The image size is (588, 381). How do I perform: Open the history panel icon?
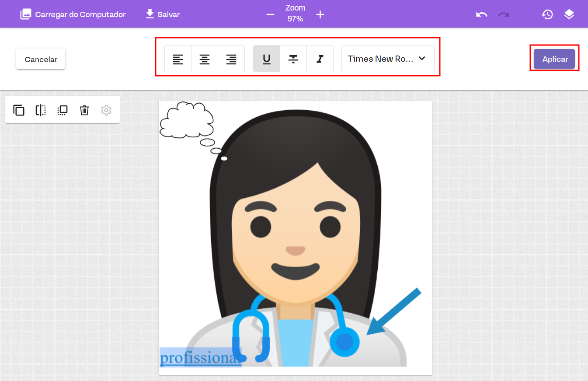[547, 14]
